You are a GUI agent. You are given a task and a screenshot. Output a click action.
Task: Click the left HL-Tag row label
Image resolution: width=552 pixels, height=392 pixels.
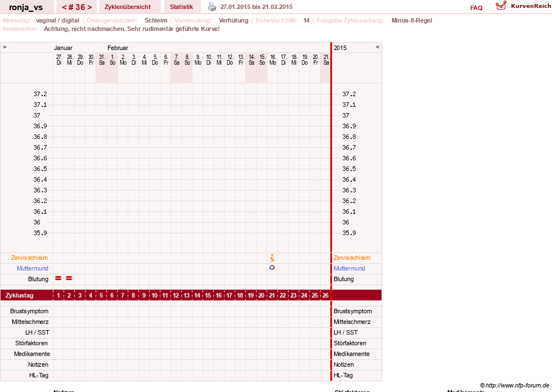(x=39, y=375)
